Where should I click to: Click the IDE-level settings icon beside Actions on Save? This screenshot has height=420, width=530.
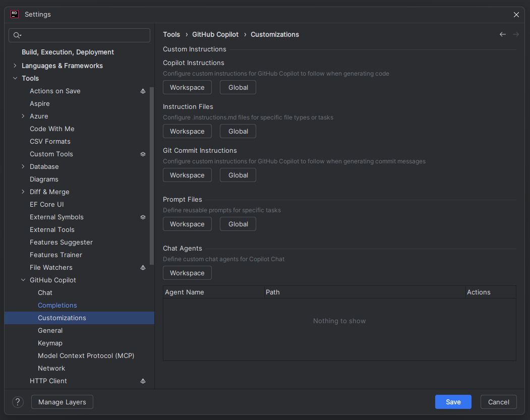pos(143,91)
